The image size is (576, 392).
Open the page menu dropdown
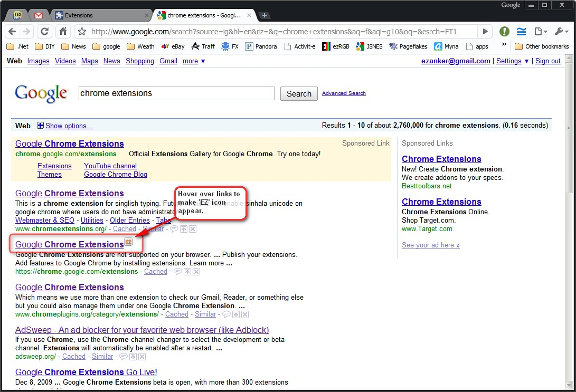541,32
